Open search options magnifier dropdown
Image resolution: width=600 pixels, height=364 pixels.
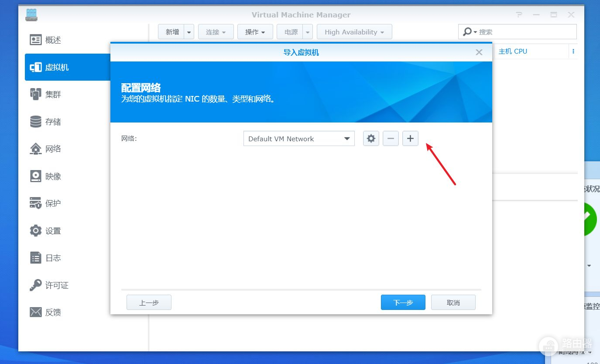pyautogui.click(x=470, y=32)
